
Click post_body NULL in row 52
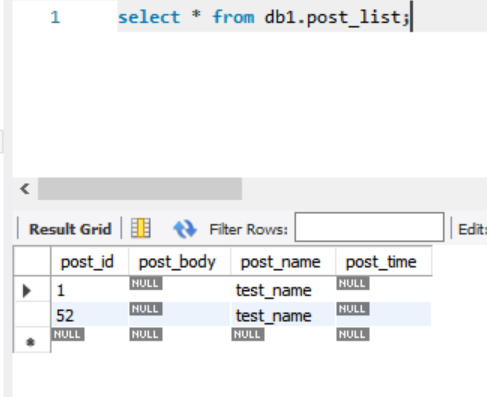146,309
